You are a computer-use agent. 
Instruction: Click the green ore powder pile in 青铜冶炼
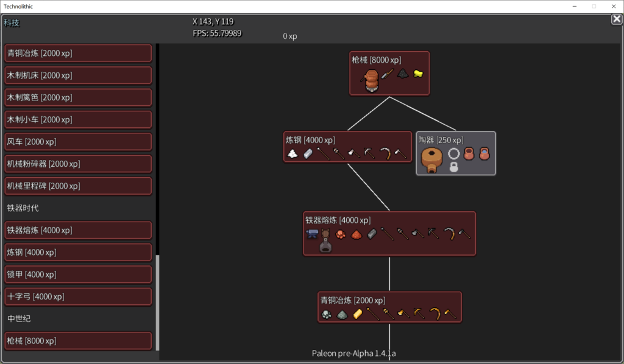(342, 315)
